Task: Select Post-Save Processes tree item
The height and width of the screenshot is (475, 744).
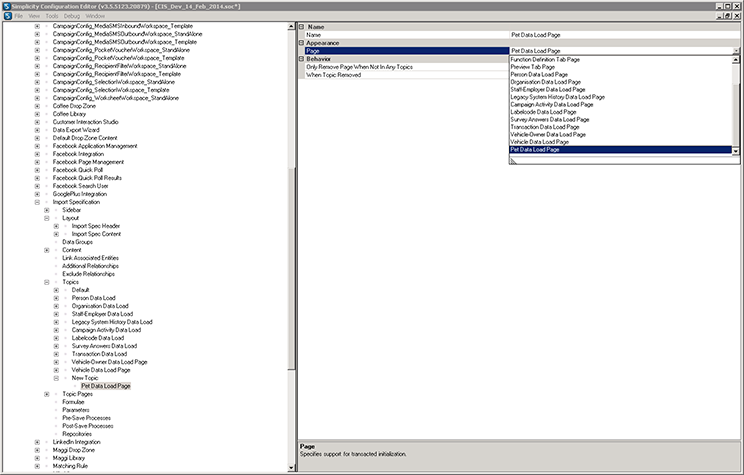Action: tap(88, 426)
